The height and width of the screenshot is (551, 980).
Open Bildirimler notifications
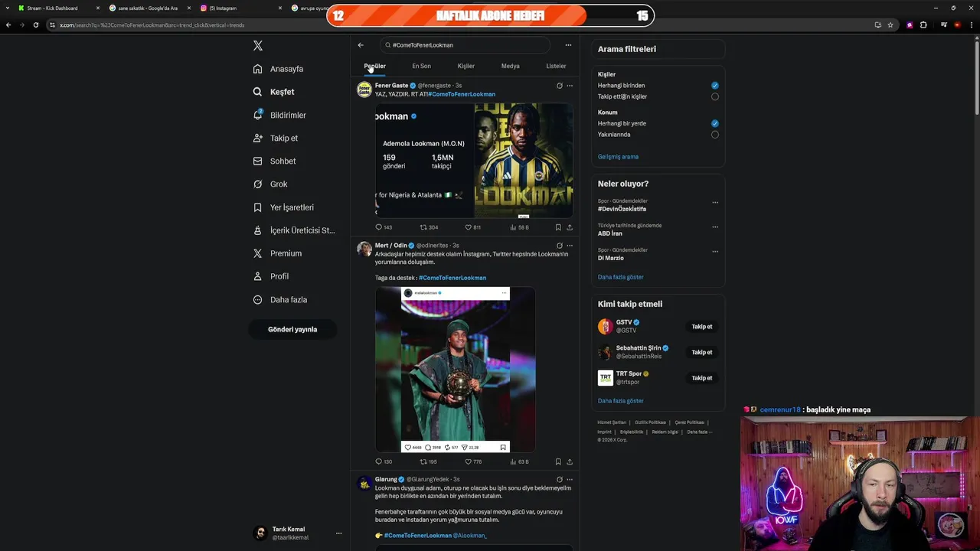(x=280, y=116)
